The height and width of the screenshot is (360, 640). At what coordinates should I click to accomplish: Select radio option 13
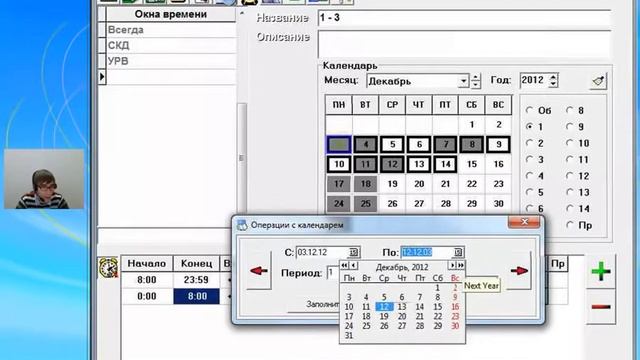click(570, 192)
